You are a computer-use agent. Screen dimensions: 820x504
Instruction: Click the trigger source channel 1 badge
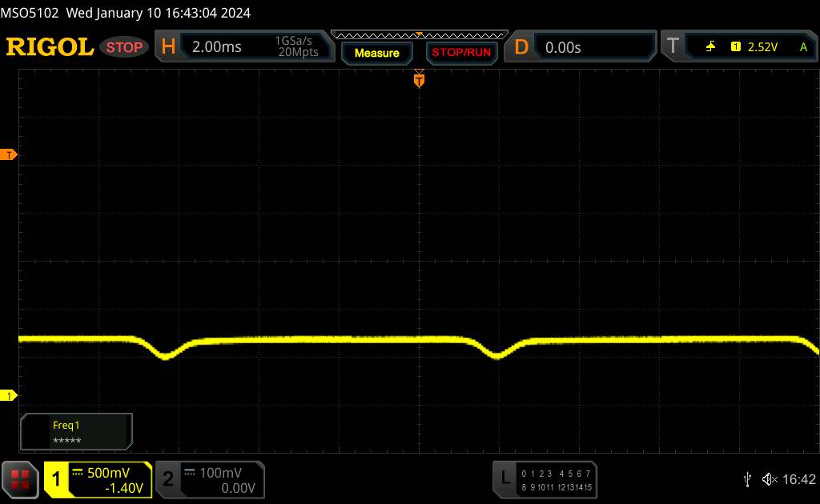[735, 47]
